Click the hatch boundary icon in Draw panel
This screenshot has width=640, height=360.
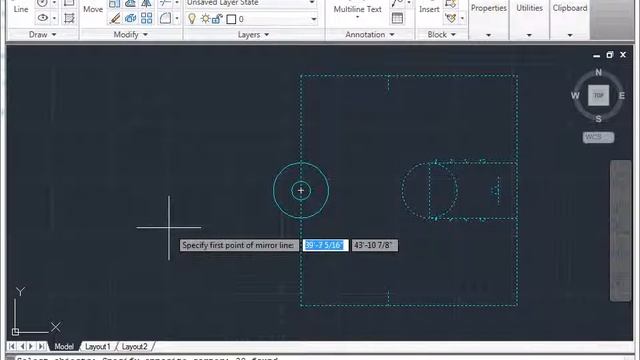(69, 18)
